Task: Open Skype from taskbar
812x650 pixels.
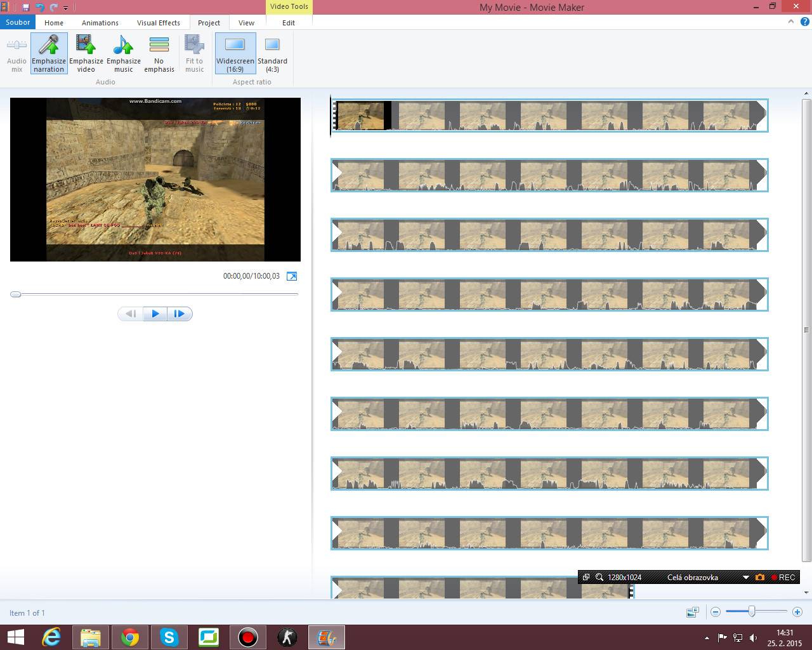Action: coord(169,637)
